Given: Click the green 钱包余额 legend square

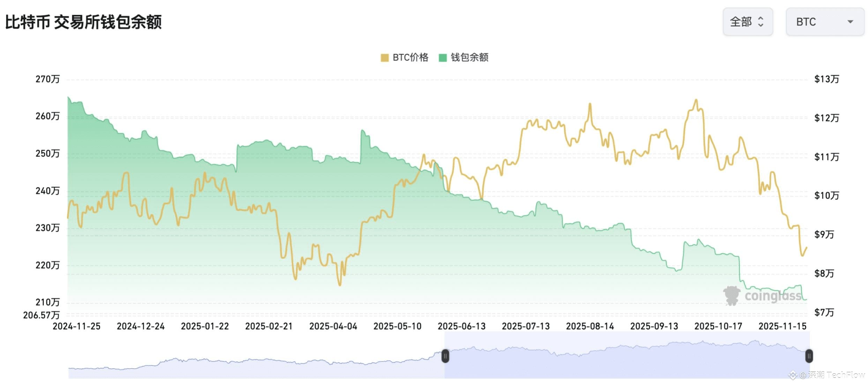Looking at the screenshot, I should pyautogui.click(x=443, y=58).
